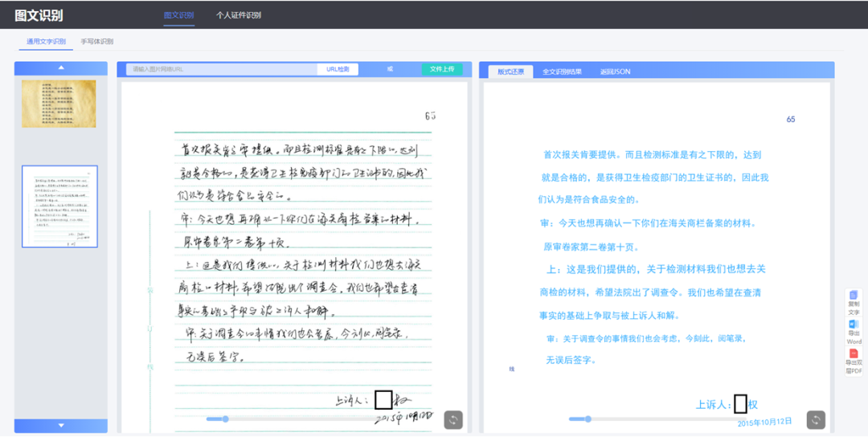Screen dimensions: 868x437
Task: Click the 文件上传 upload button
Action: [442, 69]
